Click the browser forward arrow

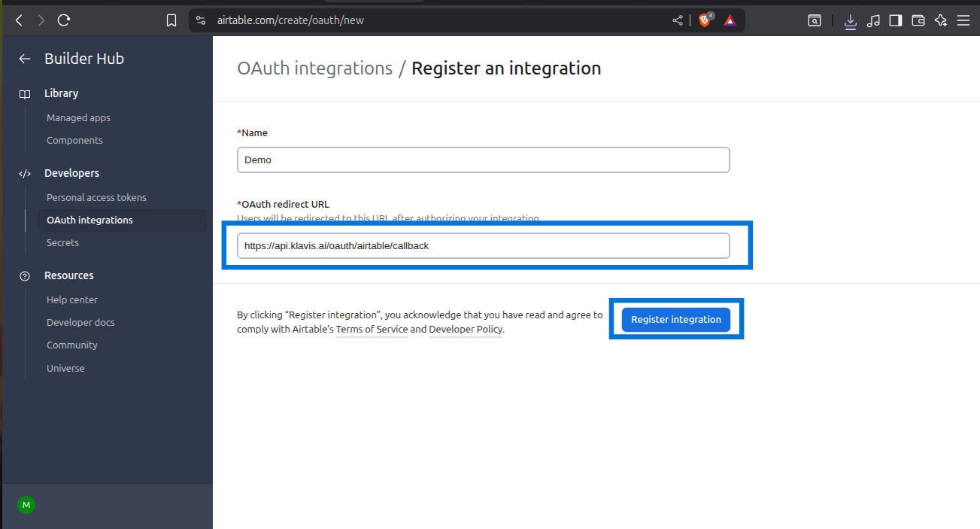click(41, 20)
